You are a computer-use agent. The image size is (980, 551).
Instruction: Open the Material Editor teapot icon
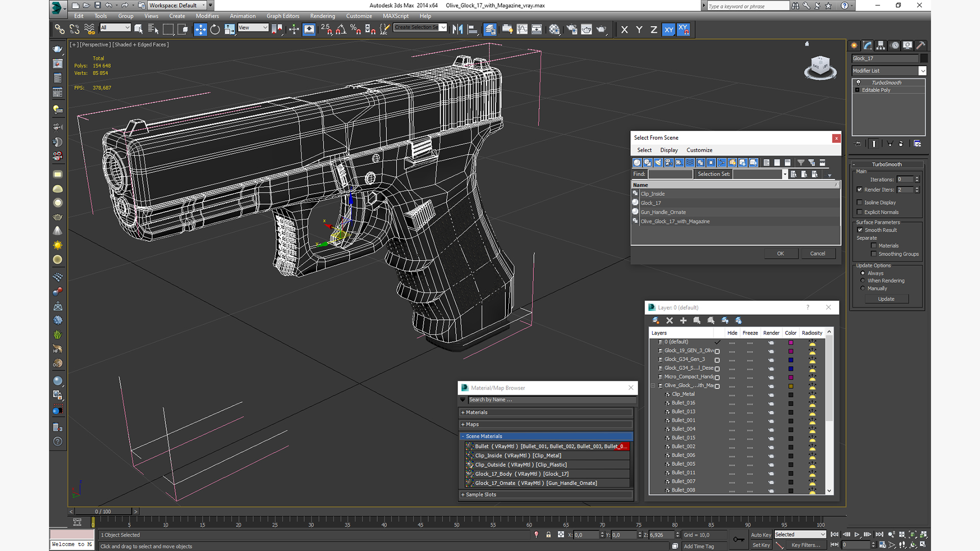[554, 30]
